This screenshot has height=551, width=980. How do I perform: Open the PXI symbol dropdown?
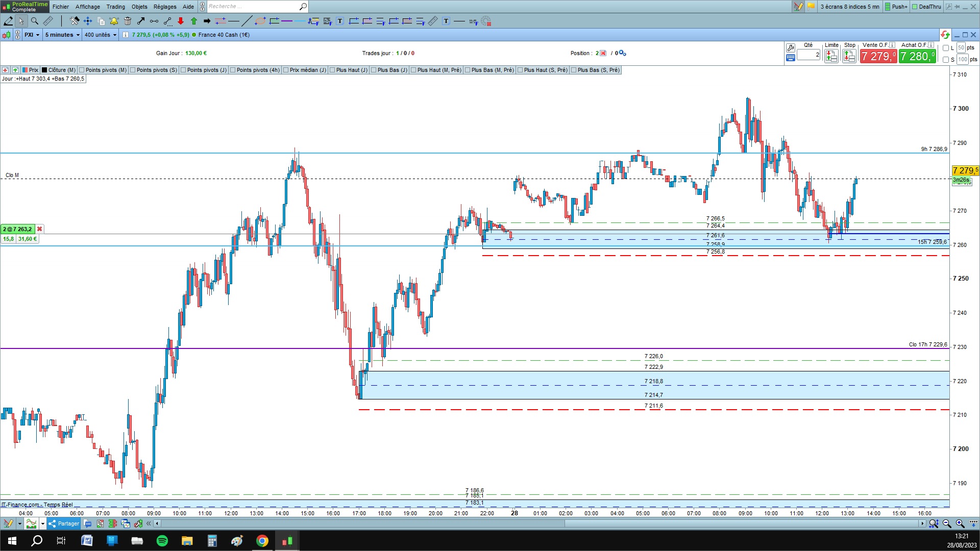click(x=32, y=35)
